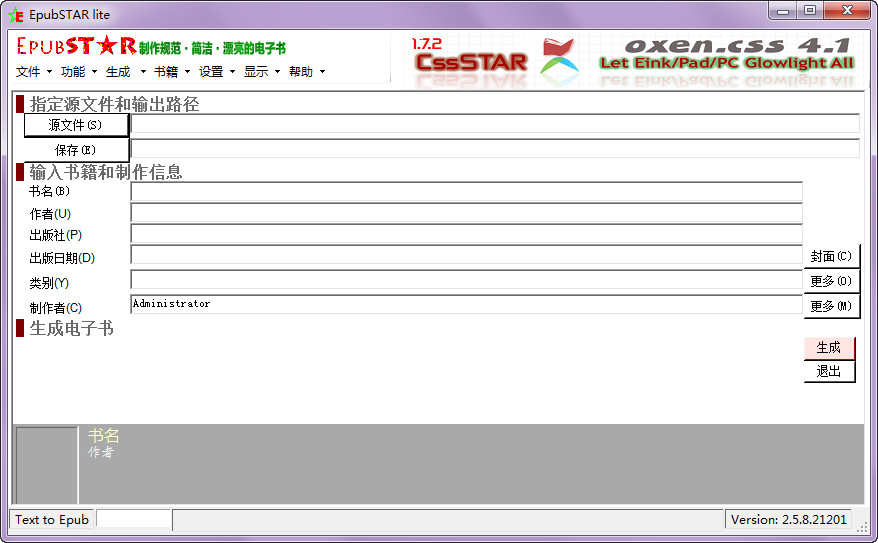Click the 退出 exit button
The width and height of the screenshot is (878, 543).
tap(829, 371)
